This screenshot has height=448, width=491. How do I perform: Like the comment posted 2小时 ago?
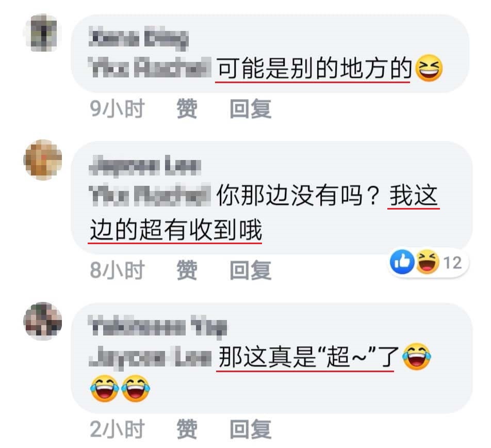187,429
